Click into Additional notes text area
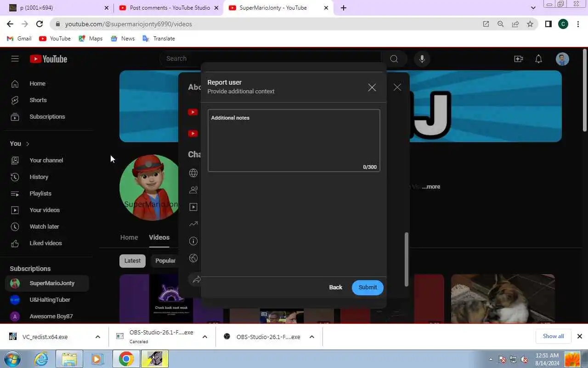The height and width of the screenshot is (368, 588). click(x=294, y=140)
